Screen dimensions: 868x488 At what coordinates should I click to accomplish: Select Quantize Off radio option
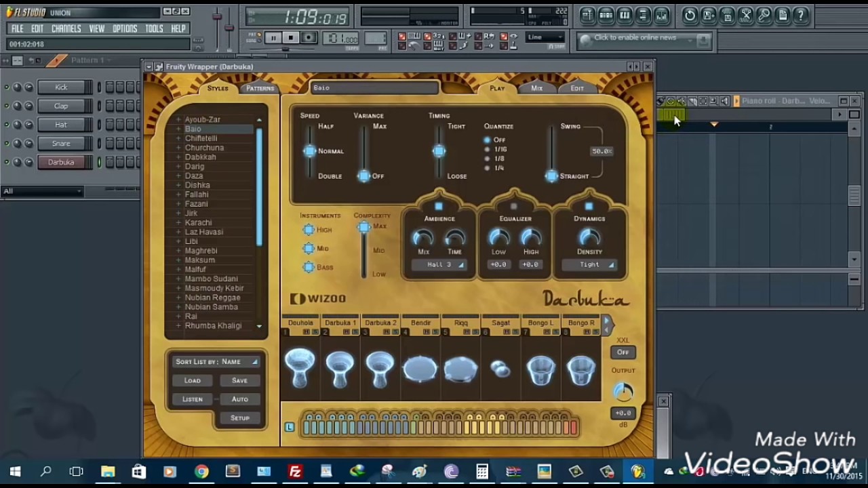tap(488, 140)
